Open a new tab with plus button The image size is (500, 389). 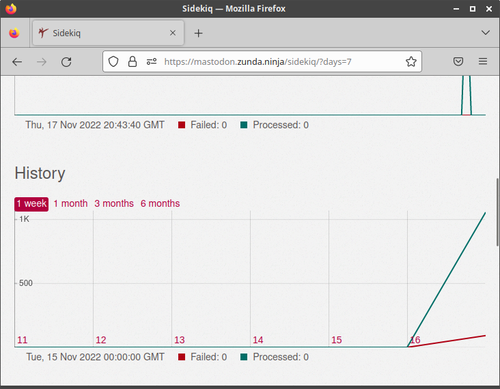[198, 33]
